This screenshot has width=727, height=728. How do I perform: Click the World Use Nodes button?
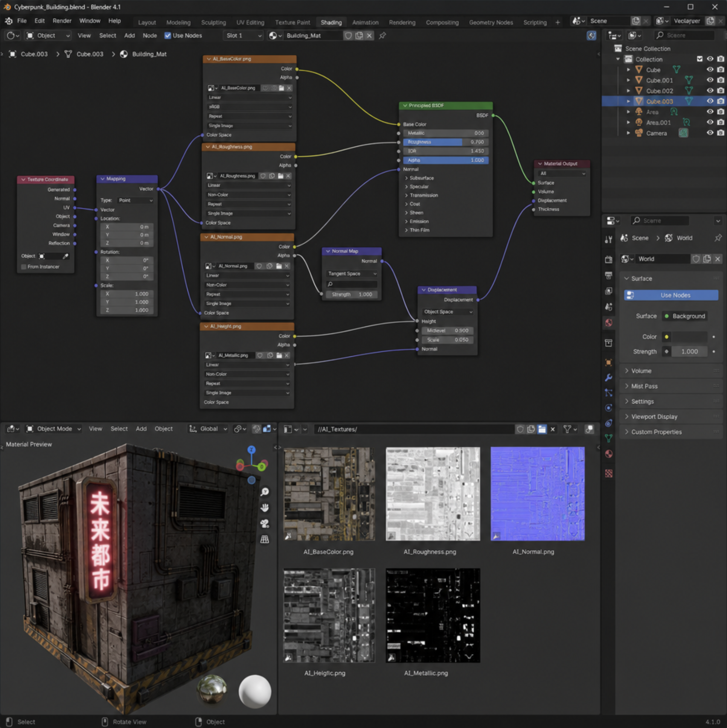[x=671, y=295]
